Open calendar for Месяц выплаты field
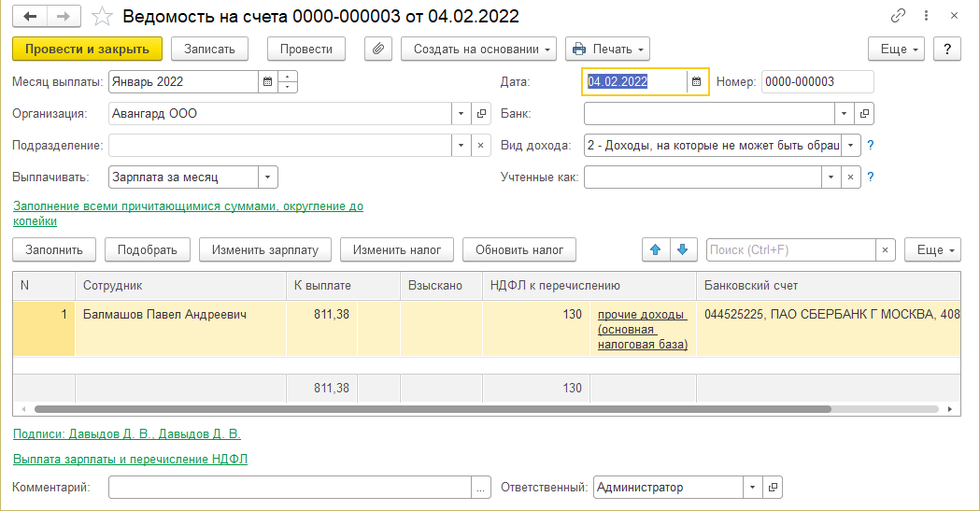980x511 pixels. point(267,82)
